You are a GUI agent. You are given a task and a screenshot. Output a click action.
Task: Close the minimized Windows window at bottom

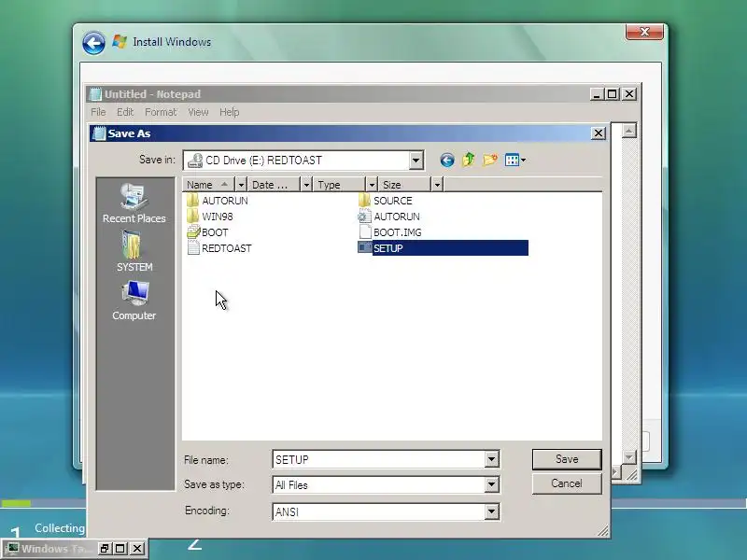point(137,549)
